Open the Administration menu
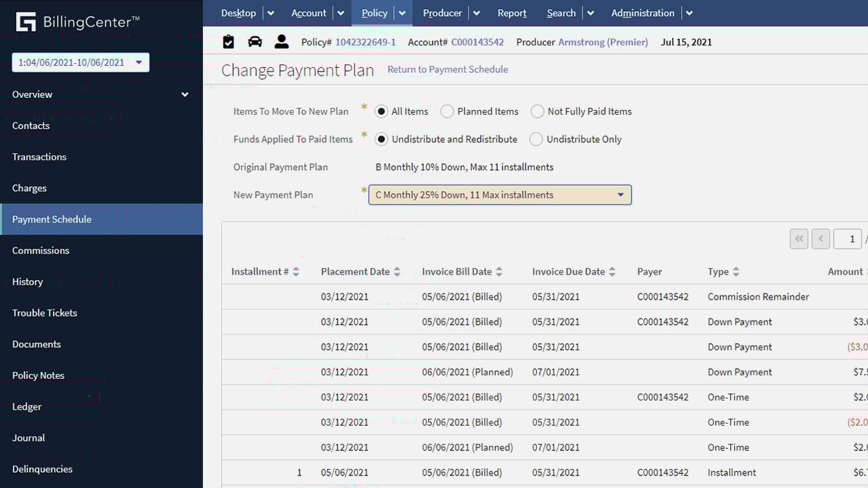 coord(643,13)
